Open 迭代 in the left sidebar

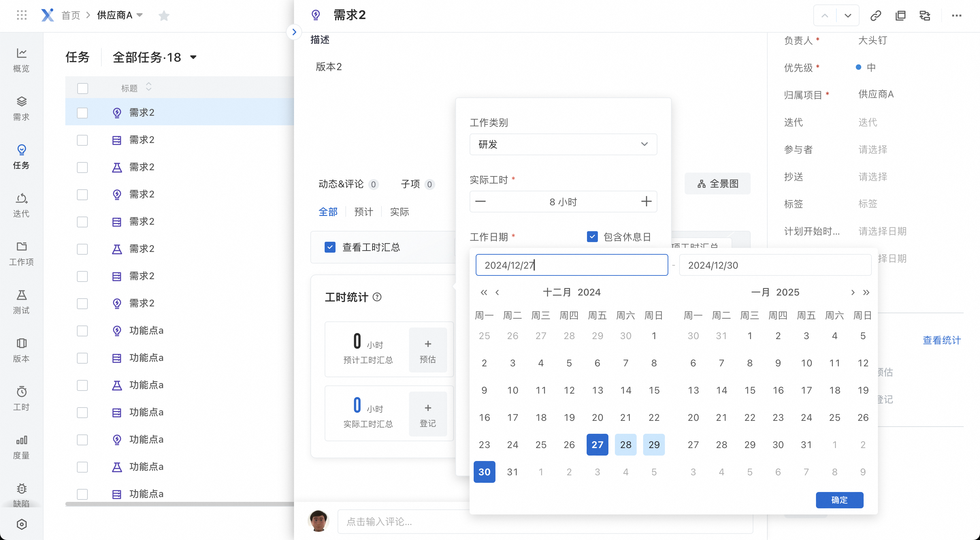(21, 205)
